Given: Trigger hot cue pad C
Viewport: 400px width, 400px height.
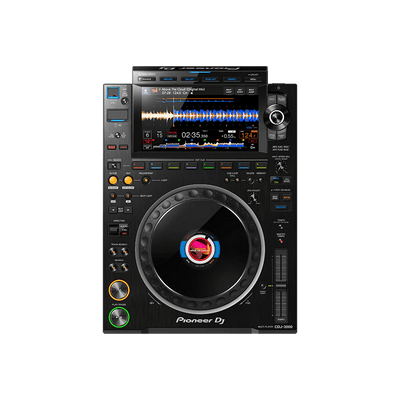Looking at the screenshot, I should point(173,165).
